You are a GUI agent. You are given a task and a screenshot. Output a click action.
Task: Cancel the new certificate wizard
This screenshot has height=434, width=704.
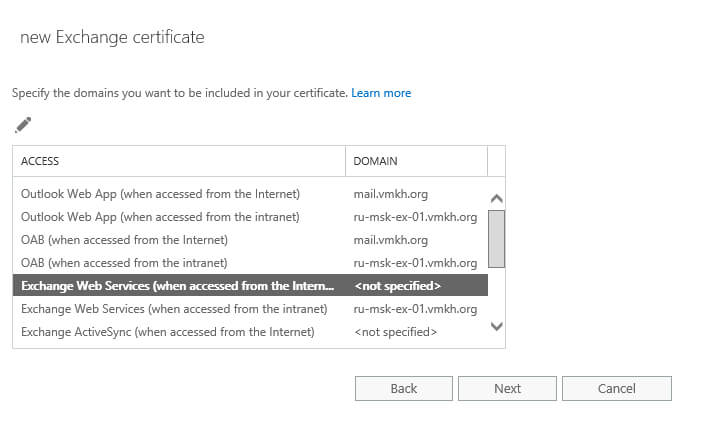[617, 388]
